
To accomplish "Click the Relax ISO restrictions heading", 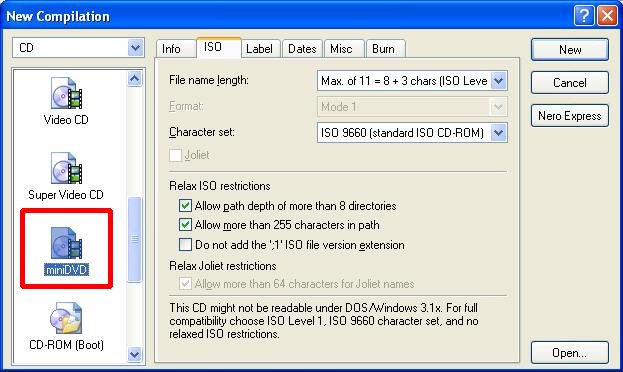I will point(220,186).
